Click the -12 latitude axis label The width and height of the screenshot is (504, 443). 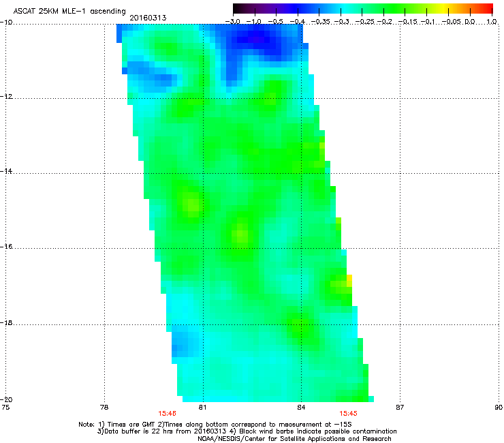(x=6, y=97)
